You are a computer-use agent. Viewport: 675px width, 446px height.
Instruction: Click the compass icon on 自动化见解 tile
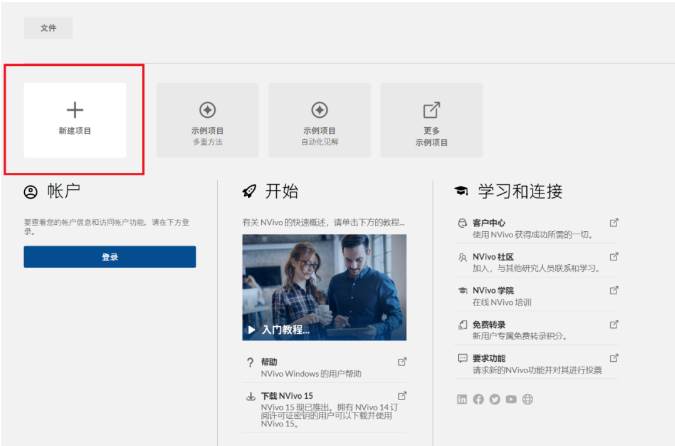point(320,110)
